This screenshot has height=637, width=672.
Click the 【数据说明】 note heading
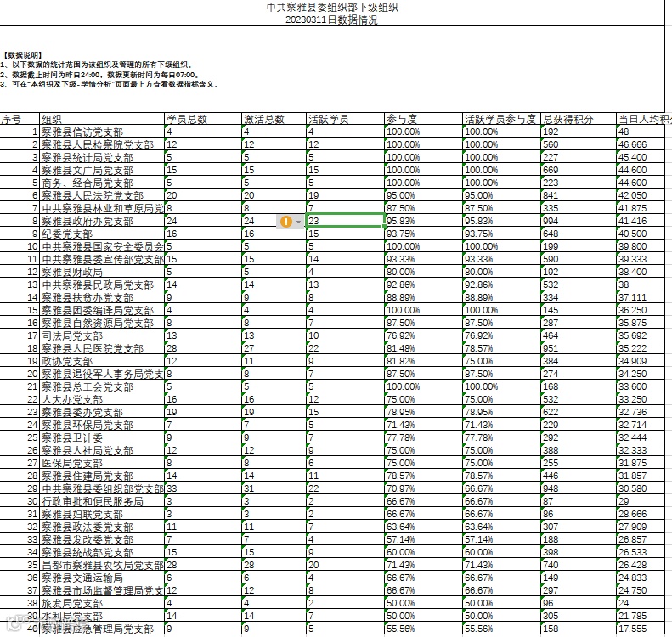click(23, 55)
